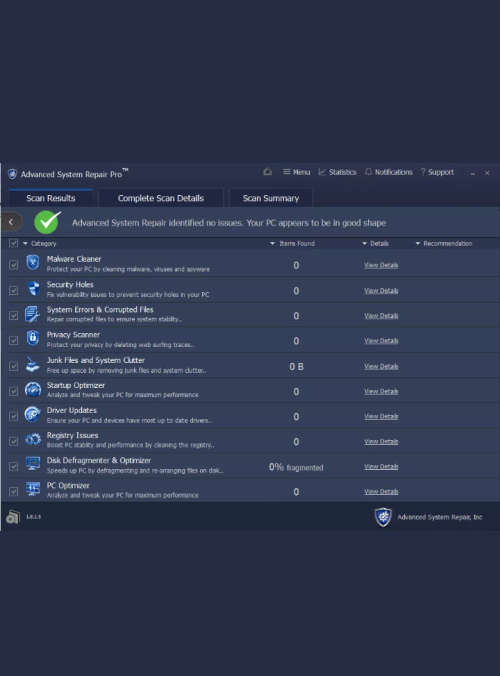The image size is (500, 676).
Task: Click the "Driver Updates" row title
Action: click(x=72, y=410)
